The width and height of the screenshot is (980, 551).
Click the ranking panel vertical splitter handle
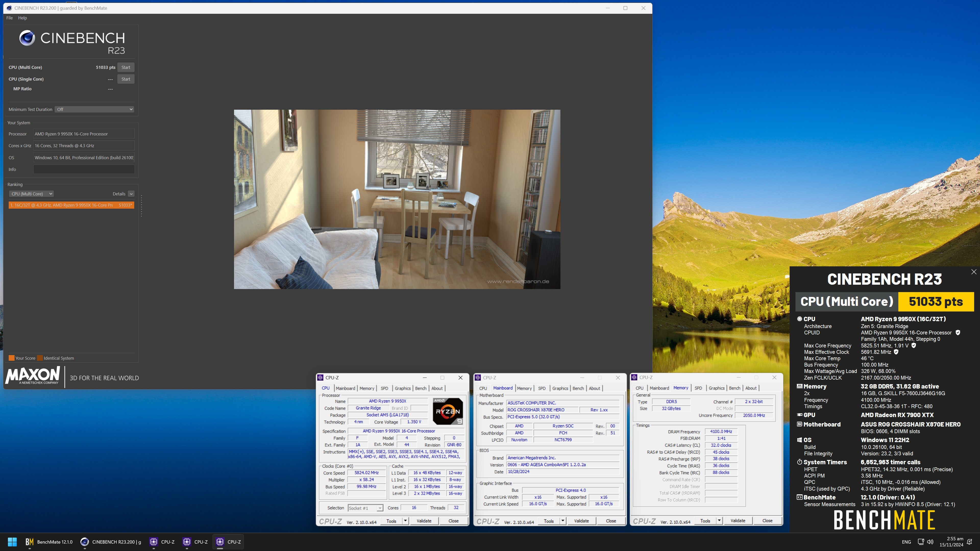(x=142, y=206)
